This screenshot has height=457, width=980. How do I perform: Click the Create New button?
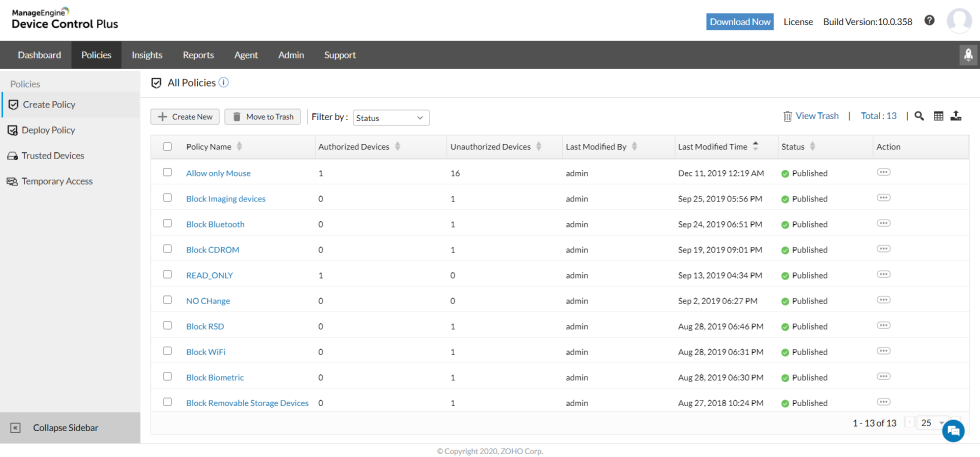[x=185, y=117]
